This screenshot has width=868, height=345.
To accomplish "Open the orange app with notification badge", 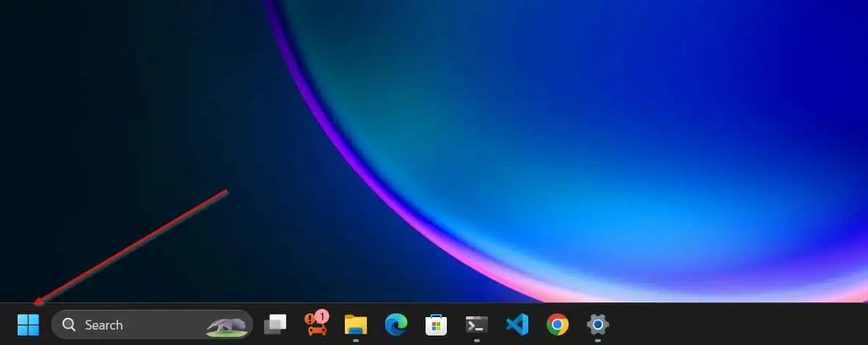I will tap(317, 324).
